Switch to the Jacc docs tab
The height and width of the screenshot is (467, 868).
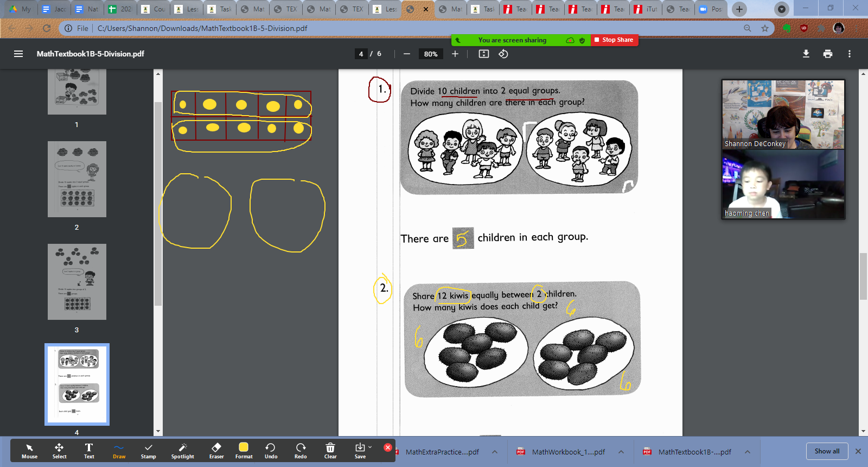coord(54,9)
